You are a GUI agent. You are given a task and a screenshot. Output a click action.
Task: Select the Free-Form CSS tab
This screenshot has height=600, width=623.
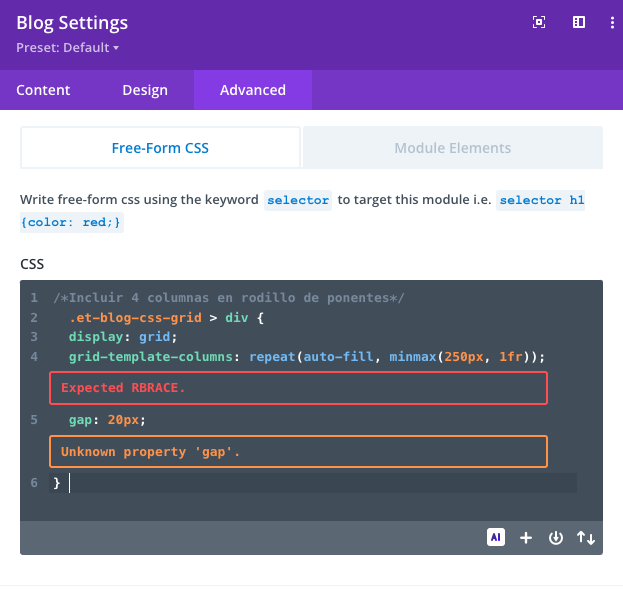click(x=160, y=148)
